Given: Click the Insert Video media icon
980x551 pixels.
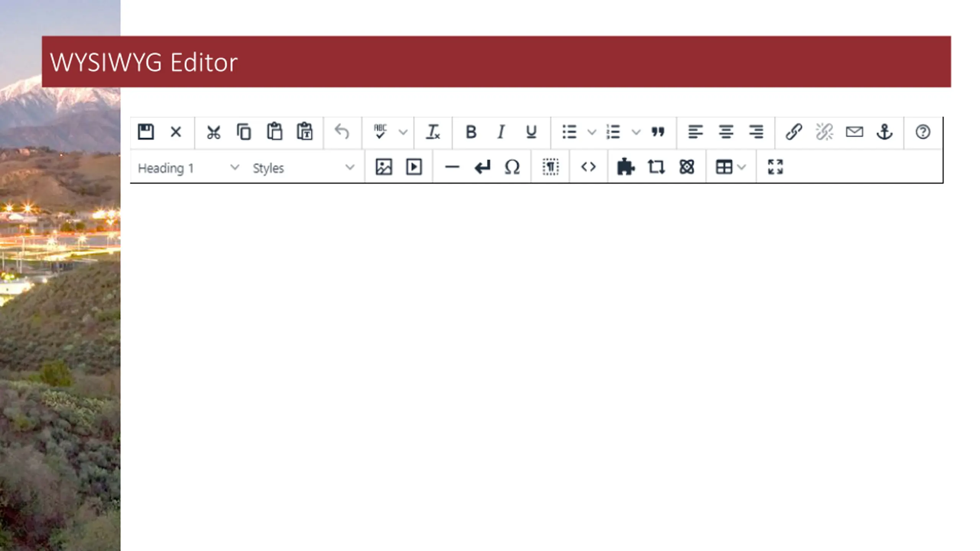Looking at the screenshot, I should click(x=414, y=167).
